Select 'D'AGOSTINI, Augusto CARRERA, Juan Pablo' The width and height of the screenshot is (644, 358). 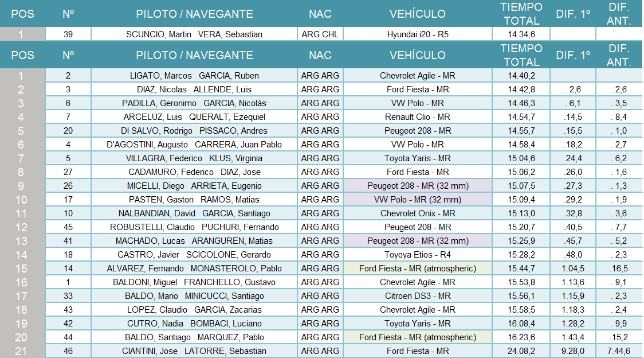coord(194,145)
